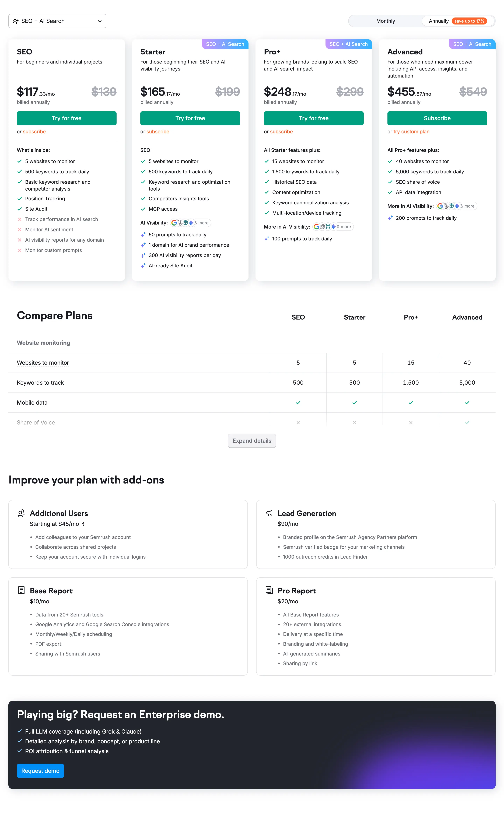This screenshot has width=504, height=813.
Task: Click the Keywords to track row label
Action: tap(40, 383)
